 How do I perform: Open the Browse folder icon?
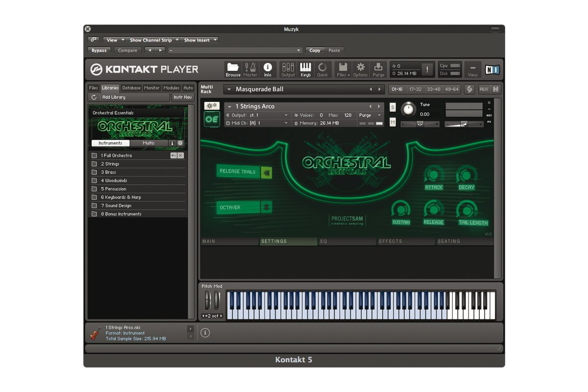tap(233, 69)
